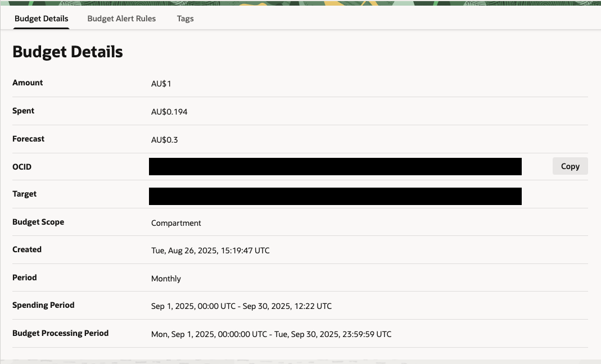Click the Compartment budget scope value
This screenshot has height=364, width=601.
click(176, 223)
